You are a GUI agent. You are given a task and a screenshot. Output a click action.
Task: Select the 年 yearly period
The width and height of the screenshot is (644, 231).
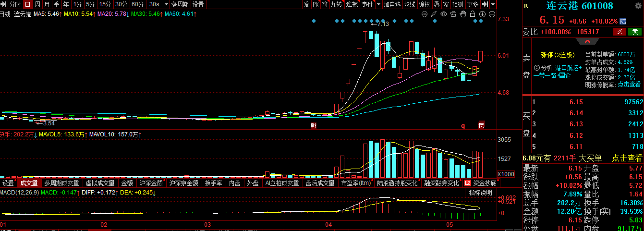(x=66, y=4)
